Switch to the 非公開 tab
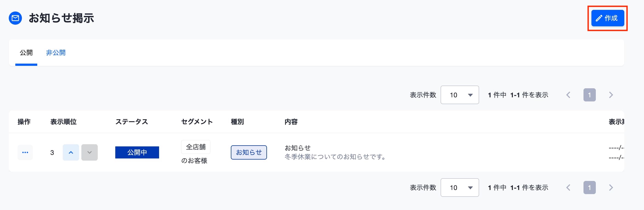The width and height of the screenshot is (644, 210). click(x=56, y=53)
